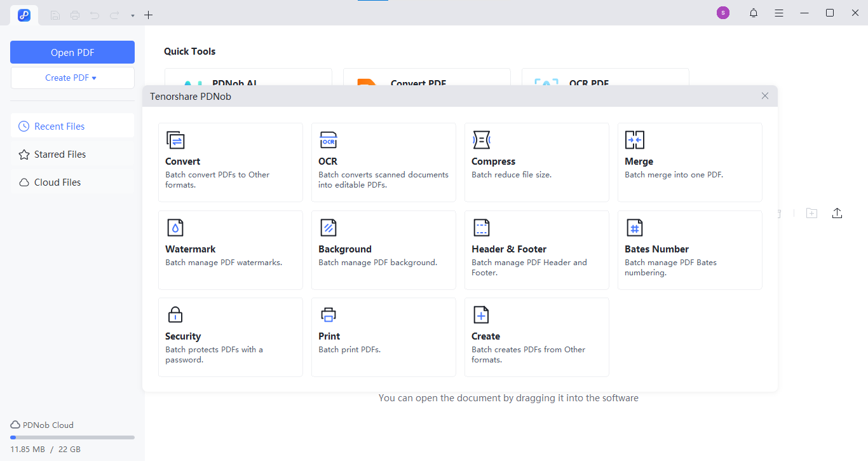Open the Background batch tool
This screenshot has height=461, width=868.
383,250
